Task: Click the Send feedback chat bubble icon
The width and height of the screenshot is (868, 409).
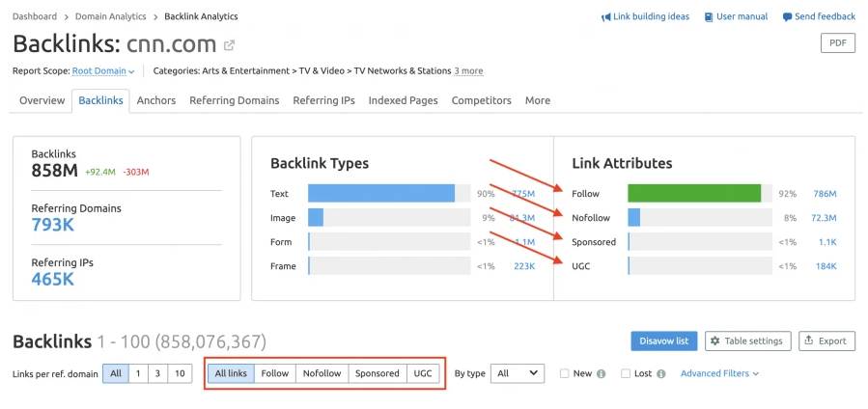Action: (788, 16)
